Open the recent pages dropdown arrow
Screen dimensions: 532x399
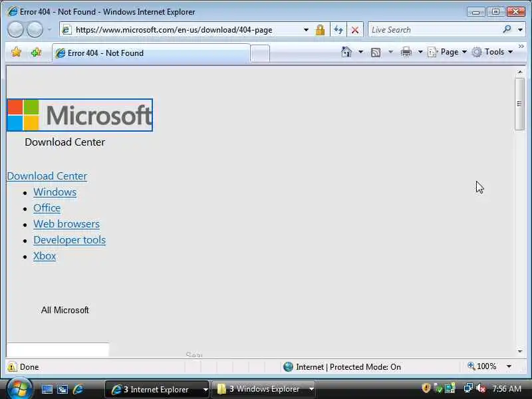(49, 30)
